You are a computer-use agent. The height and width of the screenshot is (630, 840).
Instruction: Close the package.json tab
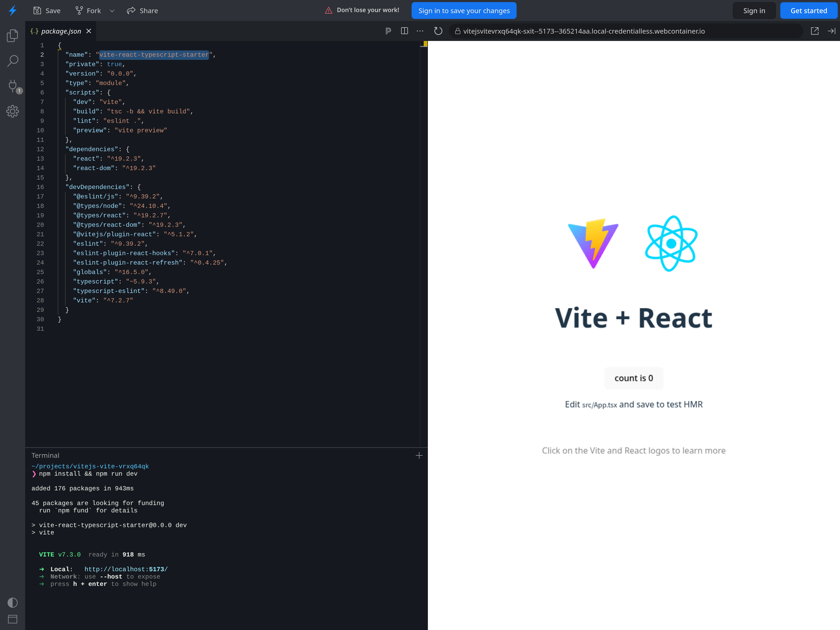tap(89, 31)
